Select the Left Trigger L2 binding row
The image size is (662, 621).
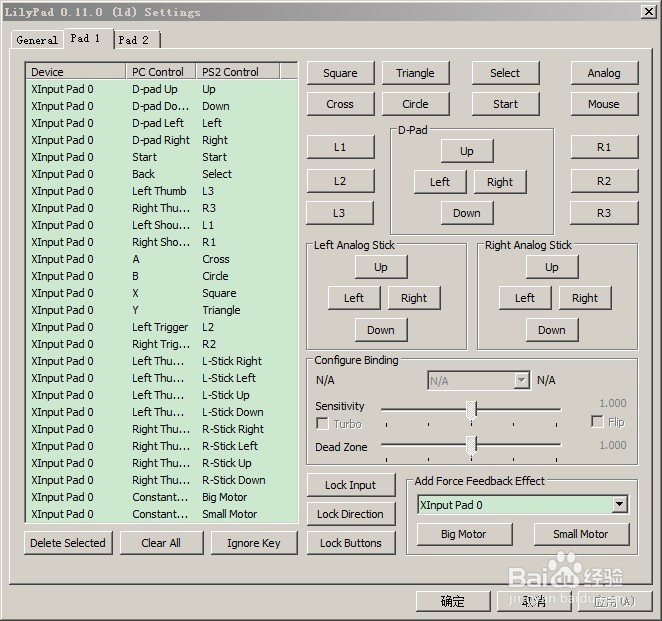tap(161, 327)
